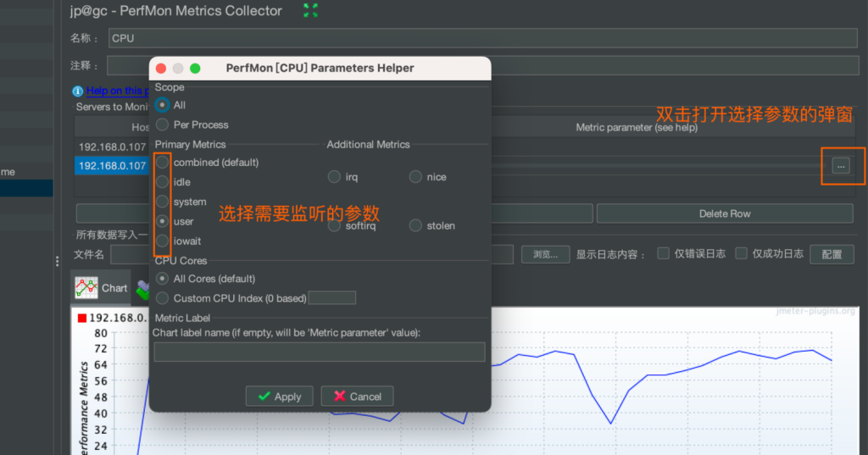Choose the iowait metric radio button
Viewport: 868px width, 455px height.
pos(162,241)
